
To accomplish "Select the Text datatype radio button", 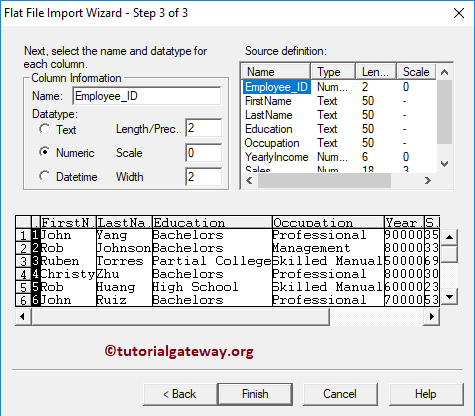I will coord(44,129).
